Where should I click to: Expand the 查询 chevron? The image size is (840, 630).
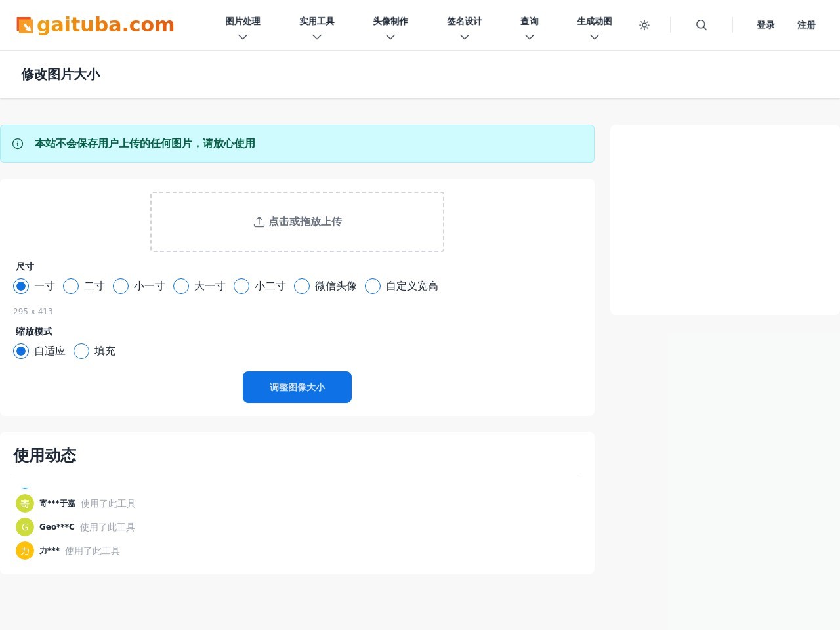[530, 37]
